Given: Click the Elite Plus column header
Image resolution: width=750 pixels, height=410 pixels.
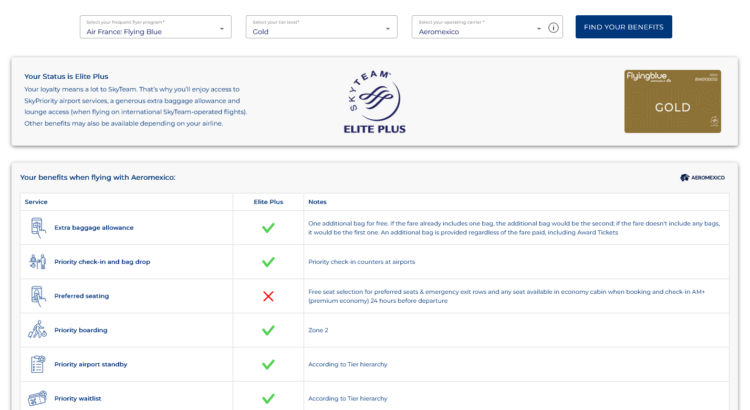Looking at the screenshot, I should [x=268, y=201].
